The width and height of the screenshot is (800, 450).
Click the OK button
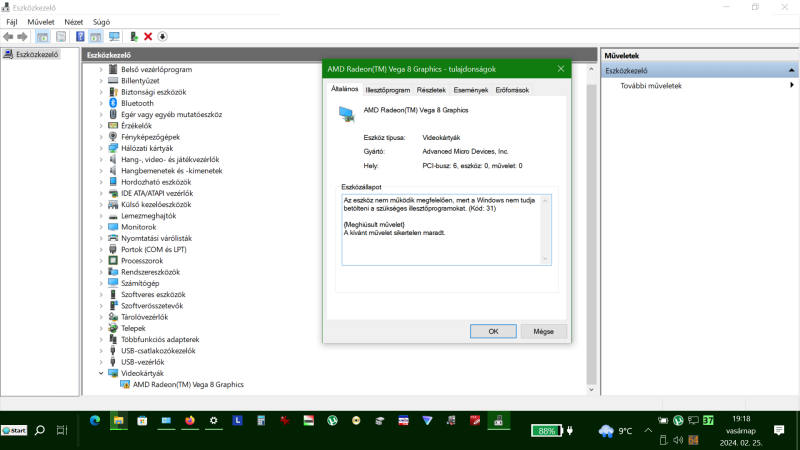click(x=493, y=332)
